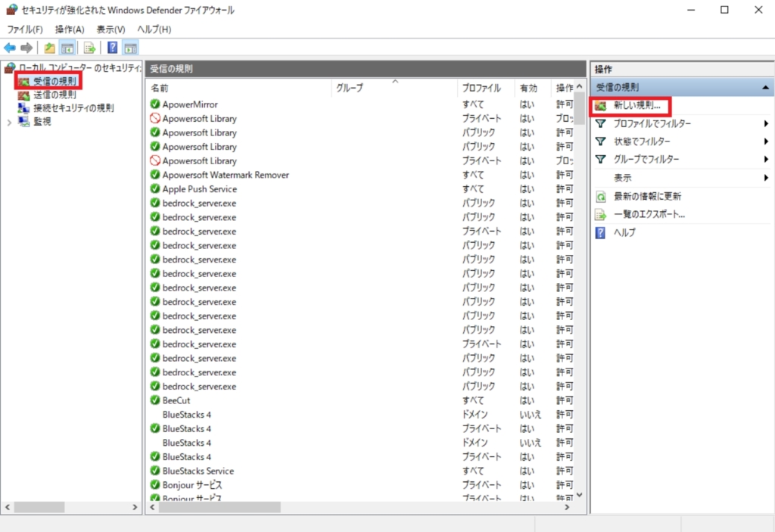Click the refresh icon beside 最新の情報に更新
This screenshot has height=532, width=775.
pos(600,197)
